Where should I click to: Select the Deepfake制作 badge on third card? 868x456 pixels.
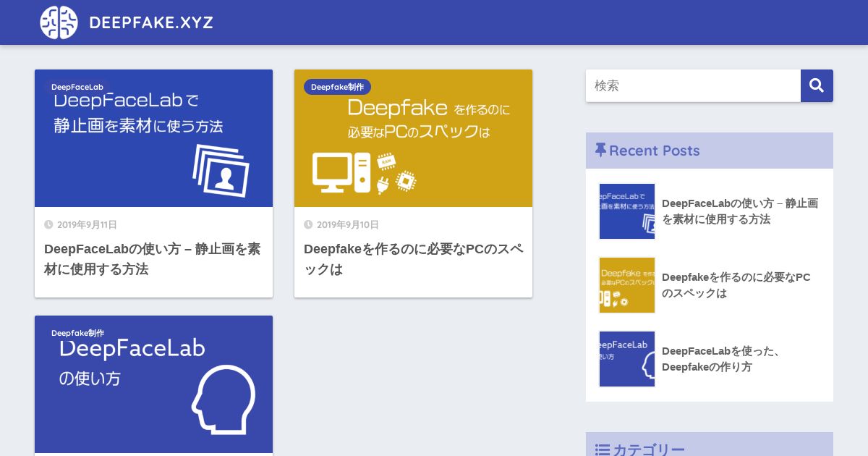tap(77, 333)
